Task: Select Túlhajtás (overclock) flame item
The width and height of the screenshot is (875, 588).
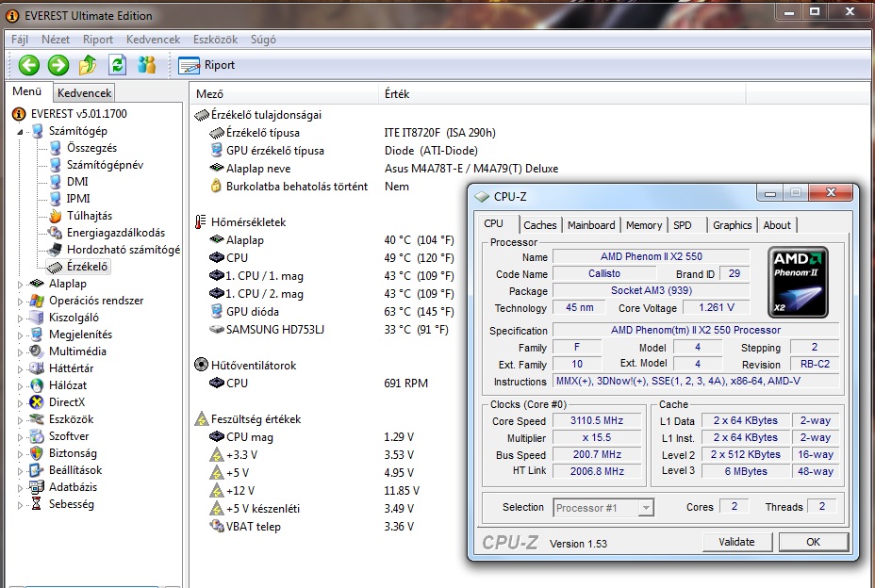Action: pyautogui.click(x=90, y=216)
